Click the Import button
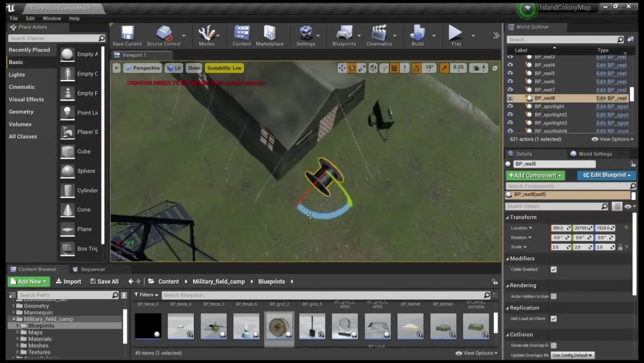644x363 pixels. coord(69,282)
